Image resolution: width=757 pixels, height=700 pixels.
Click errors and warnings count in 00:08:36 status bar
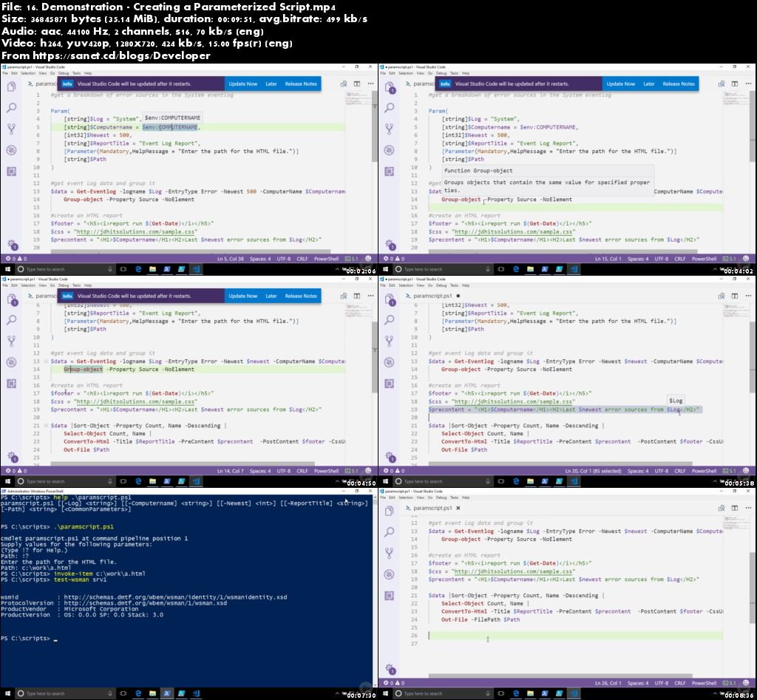tap(394, 683)
